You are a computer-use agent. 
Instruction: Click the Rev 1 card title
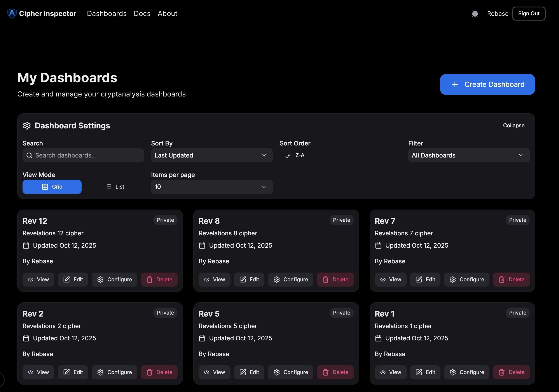(x=384, y=314)
